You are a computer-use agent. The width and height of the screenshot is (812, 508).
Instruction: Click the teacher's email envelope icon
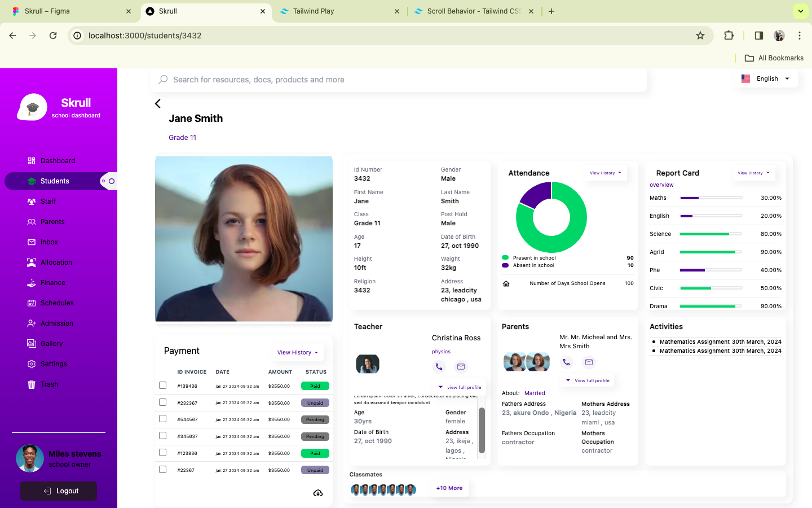click(x=461, y=366)
